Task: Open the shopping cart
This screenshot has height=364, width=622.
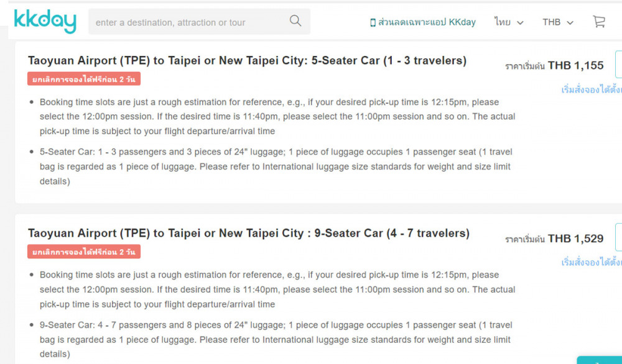Action: 598,22
